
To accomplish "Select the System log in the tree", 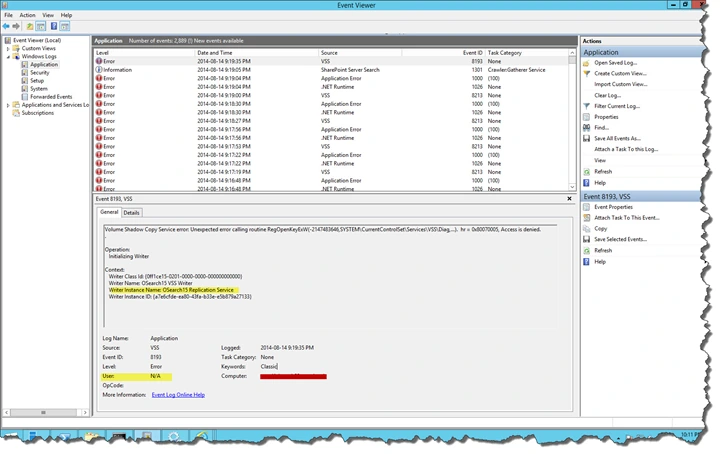I will tap(39, 89).
